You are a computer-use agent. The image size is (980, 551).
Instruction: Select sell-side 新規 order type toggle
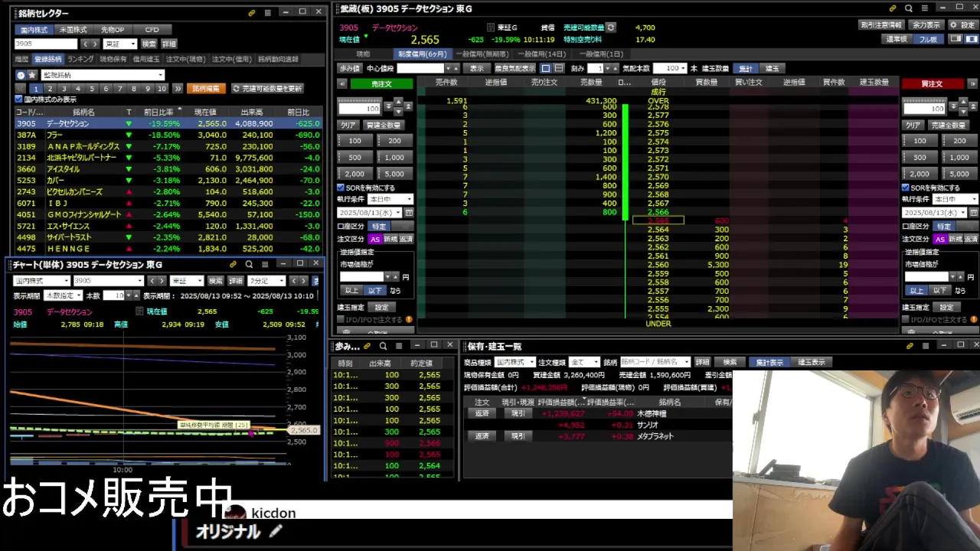(390, 239)
